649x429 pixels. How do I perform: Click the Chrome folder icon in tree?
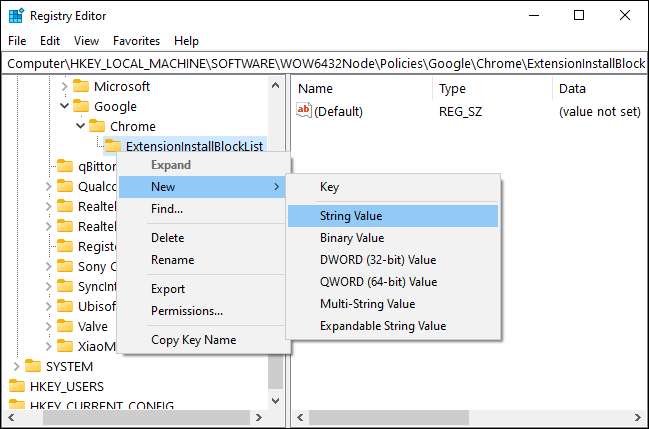[x=97, y=126]
